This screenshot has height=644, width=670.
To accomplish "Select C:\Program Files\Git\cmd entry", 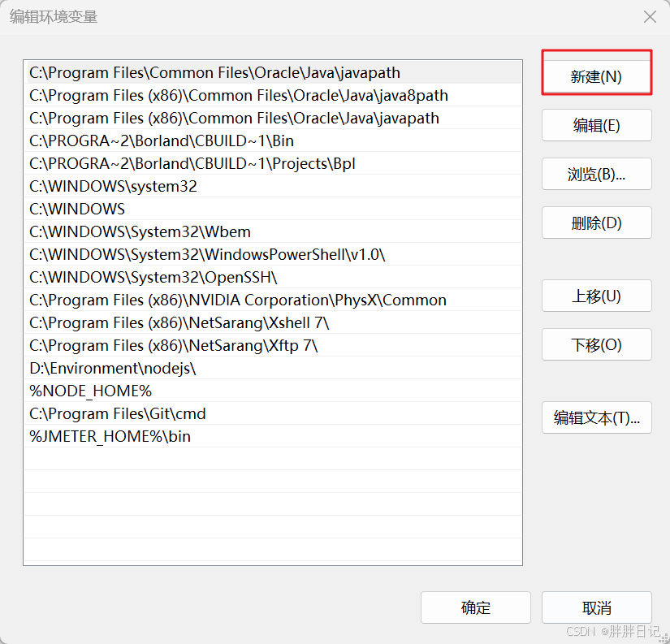I will 273,413.
